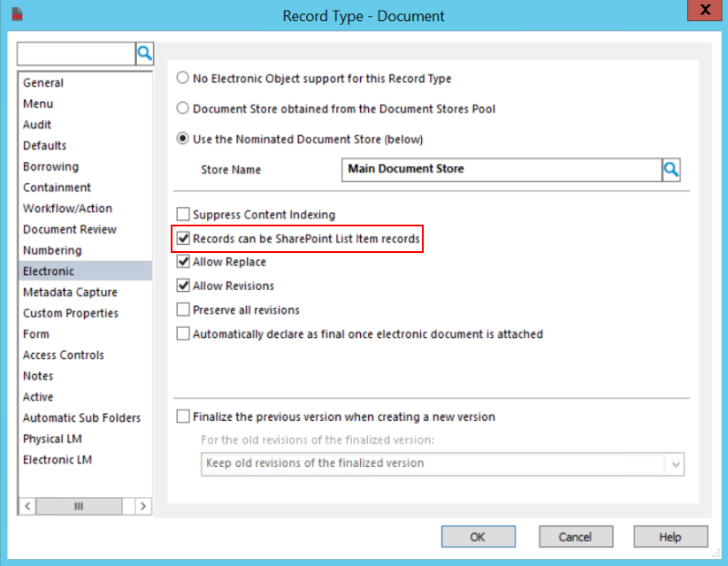Image resolution: width=728 pixels, height=566 pixels.
Task: Go to the Access Controls section
Action: coord(64,355)
